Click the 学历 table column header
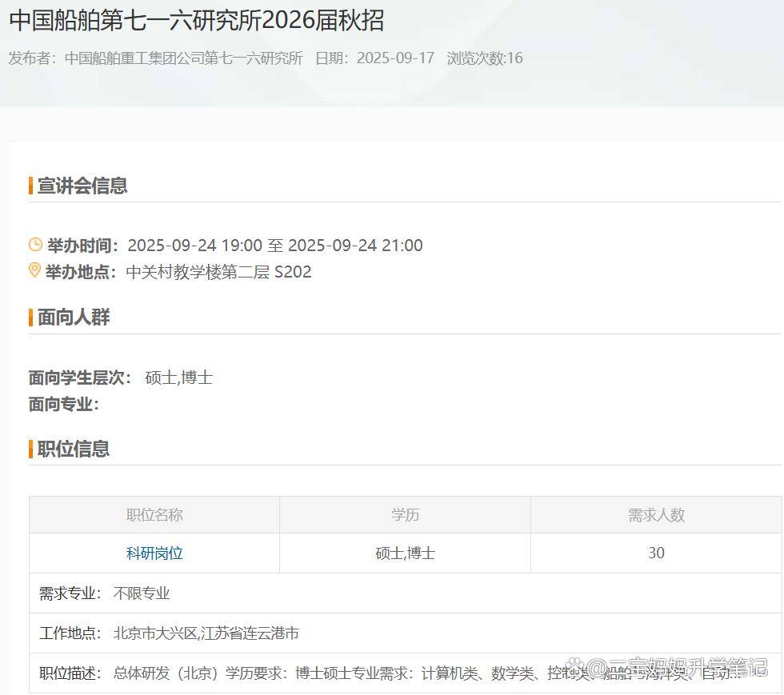This screenshot has width=784, height=695. click(x=405, y=515)
